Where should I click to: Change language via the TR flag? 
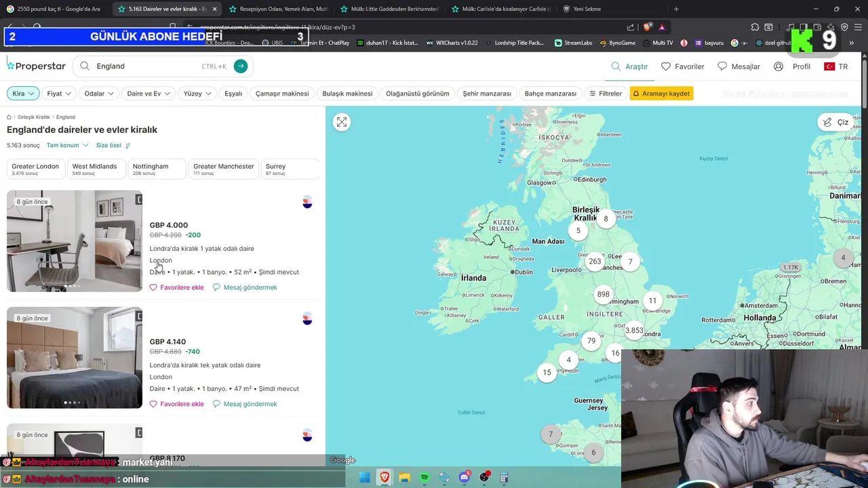pos(835,66)
